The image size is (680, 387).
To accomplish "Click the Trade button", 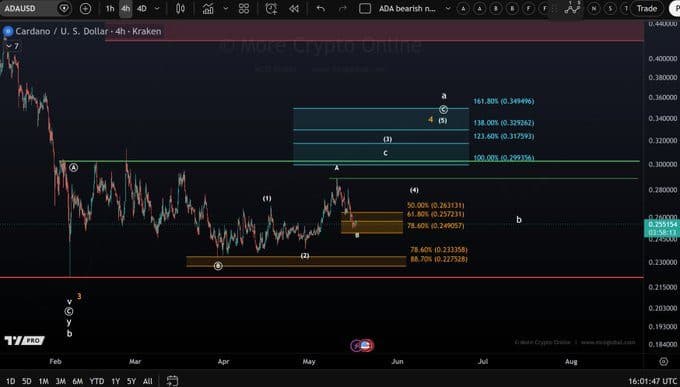I will [647, 9].
